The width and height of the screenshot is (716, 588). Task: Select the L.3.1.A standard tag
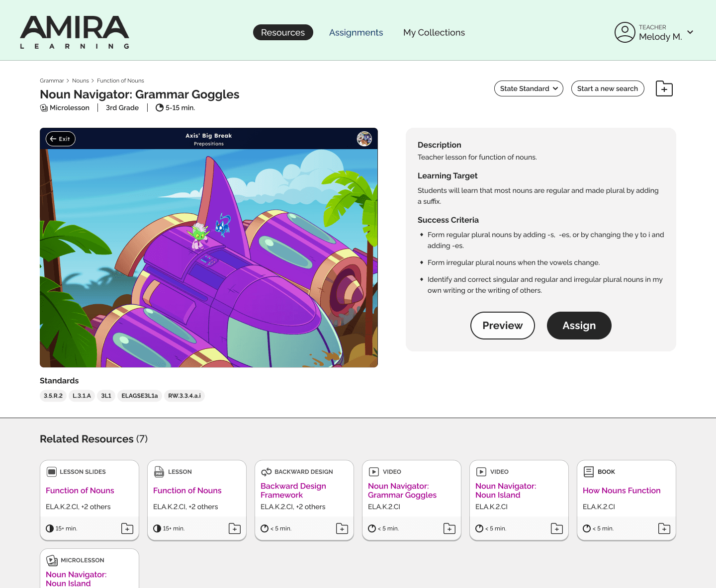click(82, 396)
